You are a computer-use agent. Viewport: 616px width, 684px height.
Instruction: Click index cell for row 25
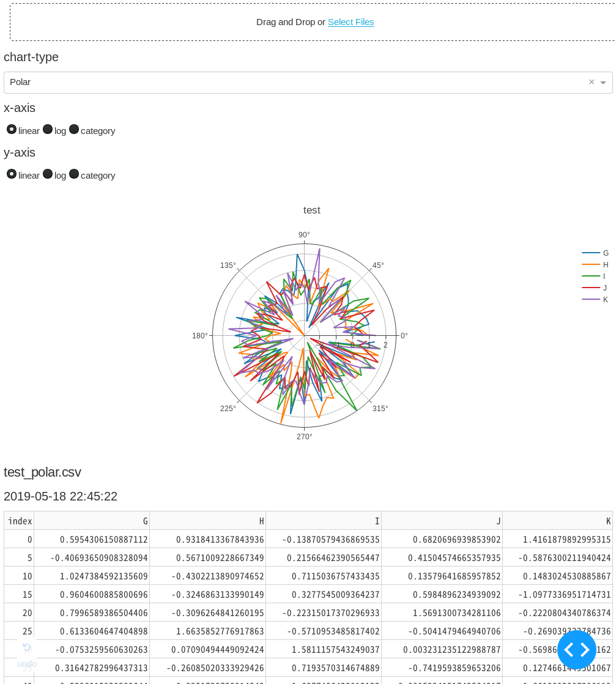(x=19, y=631)
